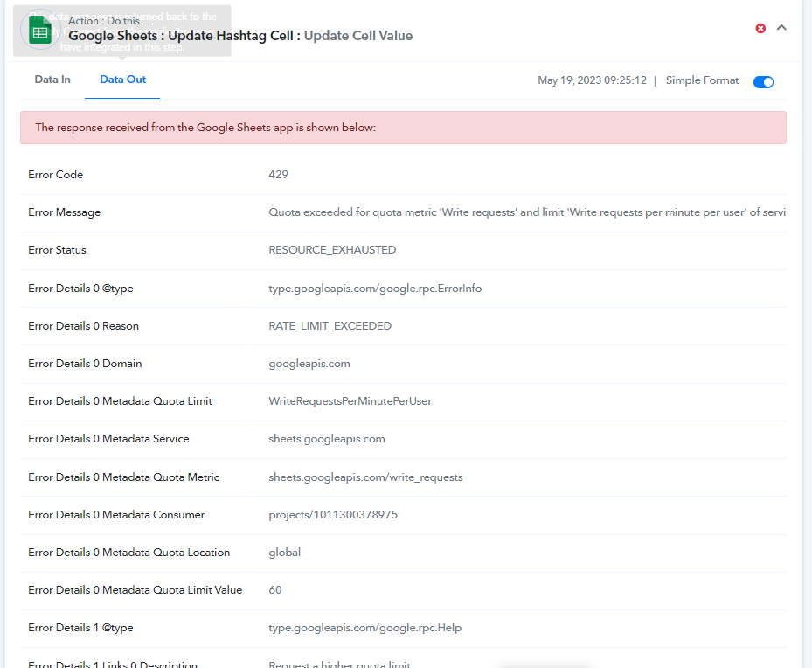Screen dimensions: 812x668
Task: Click the Error Details 0 Metadata Quota Limit Value label
Action: coord(135,590)
